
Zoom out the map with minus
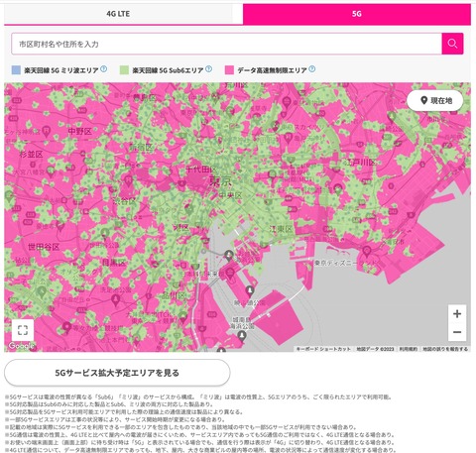click(x=457, y=332)
